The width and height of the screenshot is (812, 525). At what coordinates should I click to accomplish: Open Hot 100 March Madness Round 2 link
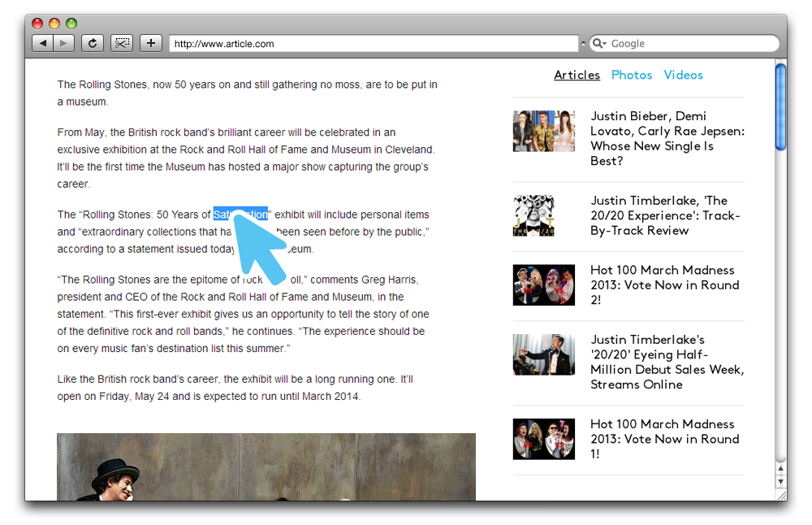tap(665, 285)
